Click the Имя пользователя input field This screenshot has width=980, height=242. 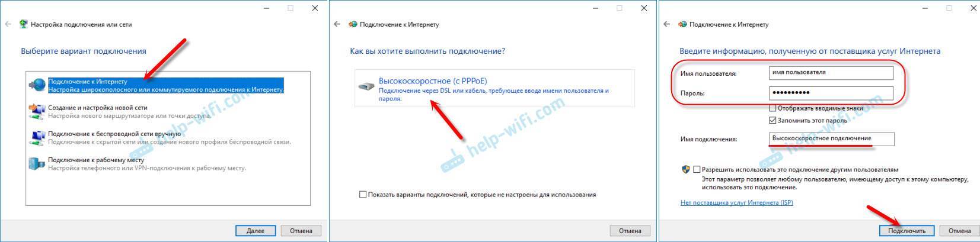pyautogui.click(x=831, y=72)
